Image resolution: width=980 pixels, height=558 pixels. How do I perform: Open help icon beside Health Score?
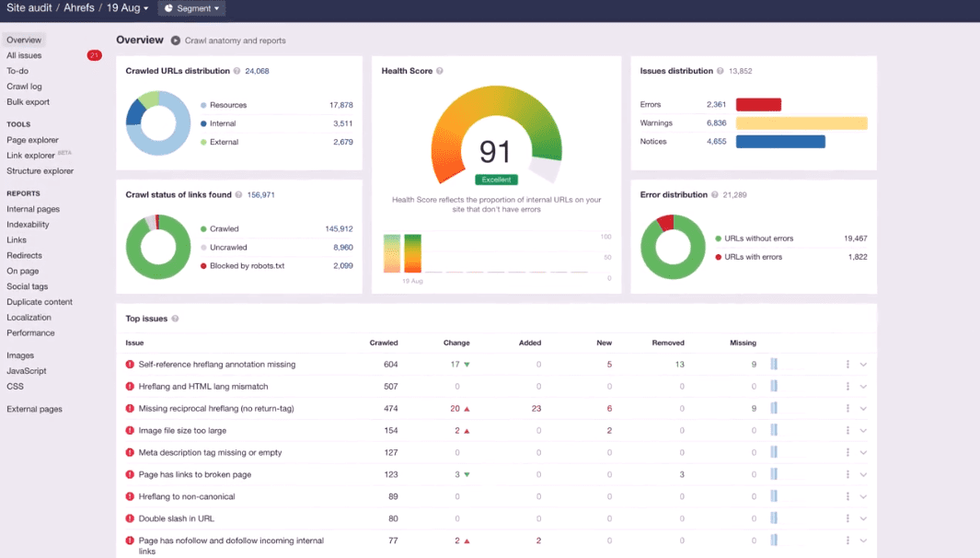440,71
